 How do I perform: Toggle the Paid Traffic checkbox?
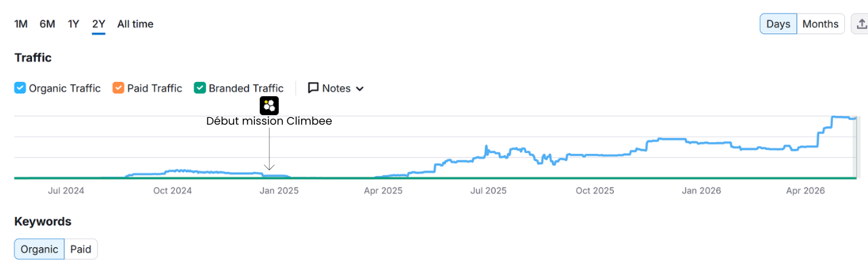click(119, 88)
